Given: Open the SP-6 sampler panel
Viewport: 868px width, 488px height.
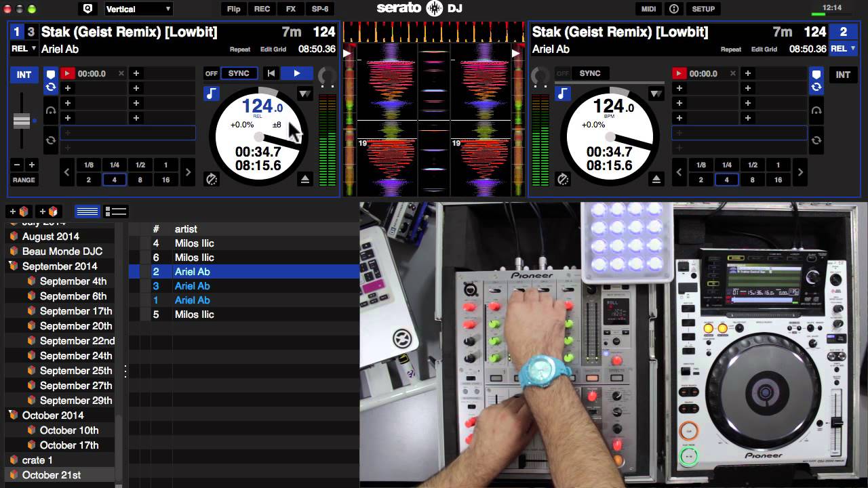Looking at the screenshot, I should pyautogui.click(x=320, y=9).
